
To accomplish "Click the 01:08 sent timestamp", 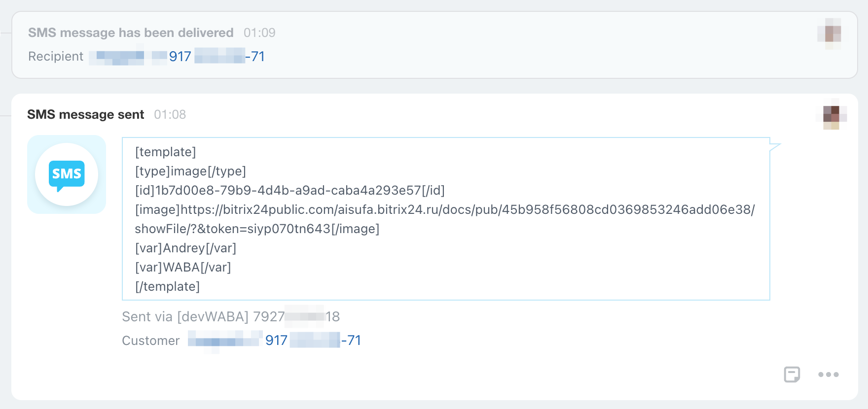I will point(170,114).
